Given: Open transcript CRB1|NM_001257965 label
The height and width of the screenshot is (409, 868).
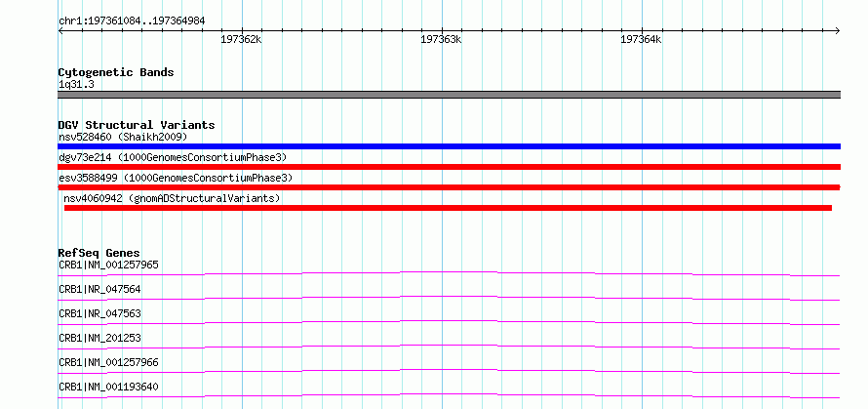Looking at the screenshot, I should pyautogui.click(x=108, y=265).
